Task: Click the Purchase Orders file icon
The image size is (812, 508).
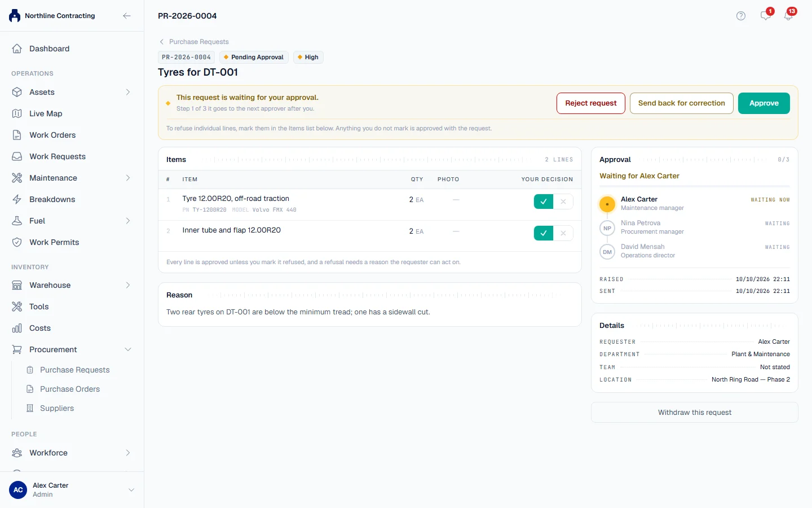Action: 30,389
